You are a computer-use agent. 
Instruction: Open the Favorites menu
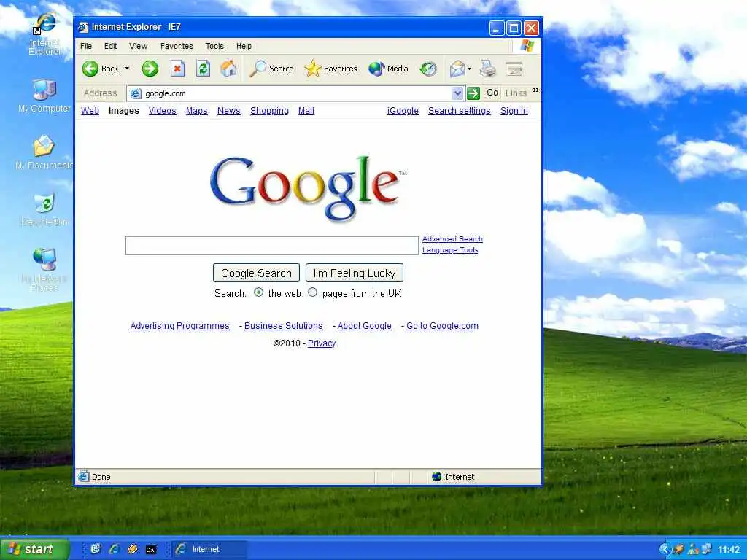point(177,46)
